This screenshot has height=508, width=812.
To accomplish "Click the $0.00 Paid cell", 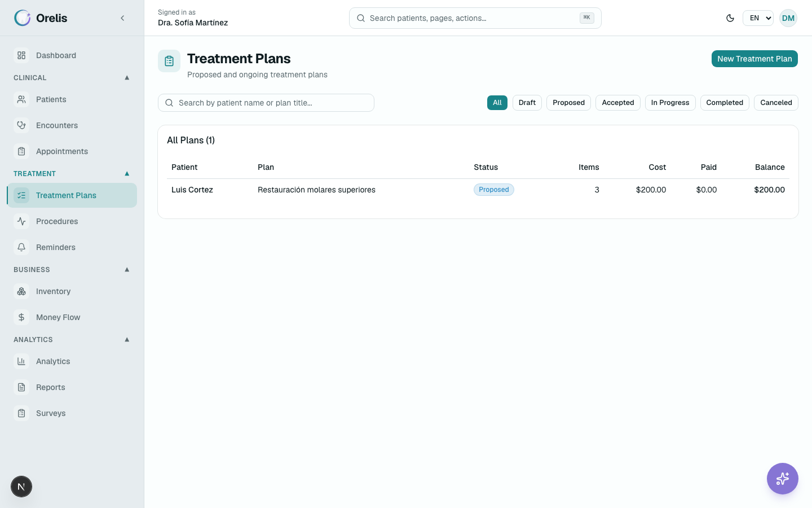I will [x=707, y=190].
